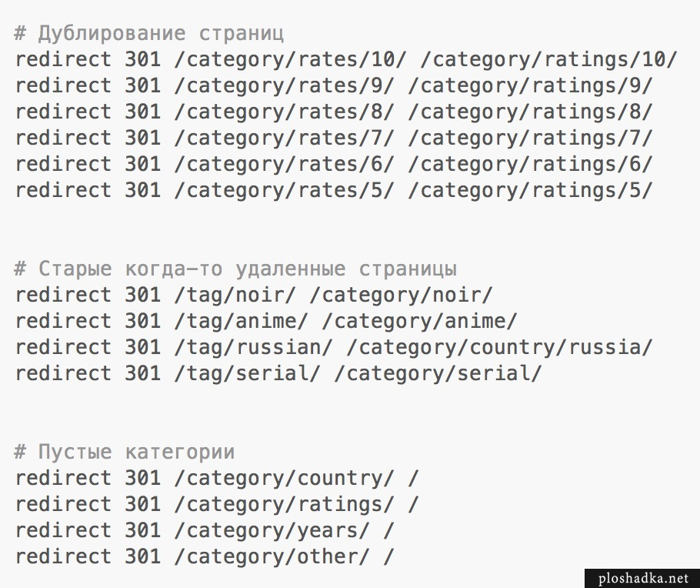This screenshot has height=588, width=700.
Task: Click the /tag/anime/ source path
Action: coord(246,322)
